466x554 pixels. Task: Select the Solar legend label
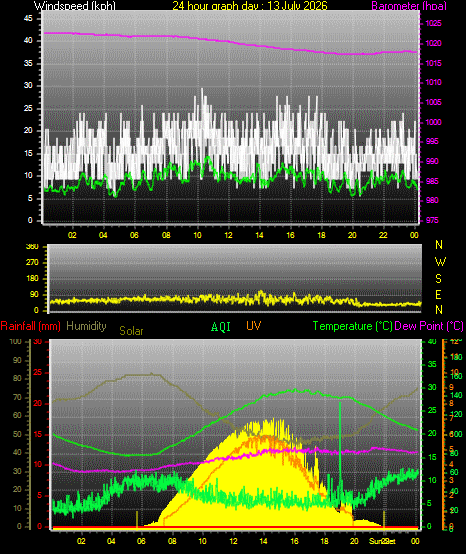click(x=131, y=331)
